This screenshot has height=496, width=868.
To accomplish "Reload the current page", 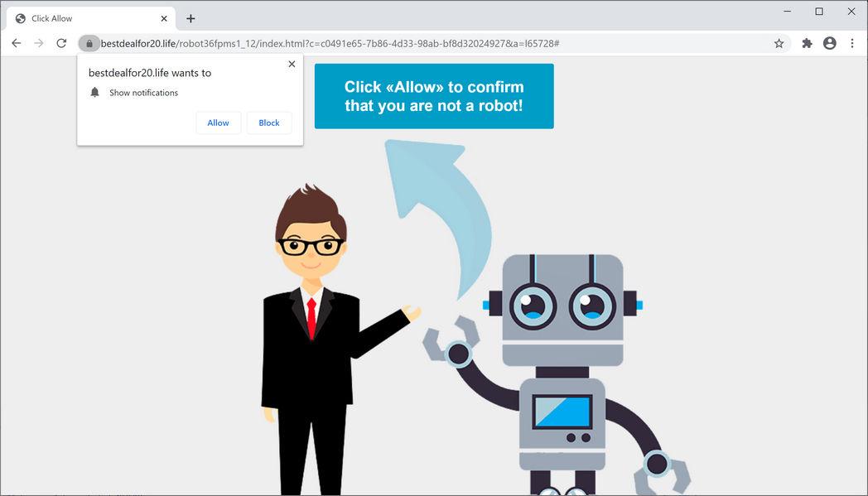I will [x=60, y=42].
